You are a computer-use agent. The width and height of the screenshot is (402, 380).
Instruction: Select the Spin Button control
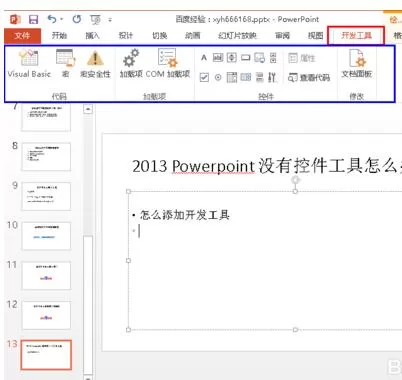tap(232, 58)
